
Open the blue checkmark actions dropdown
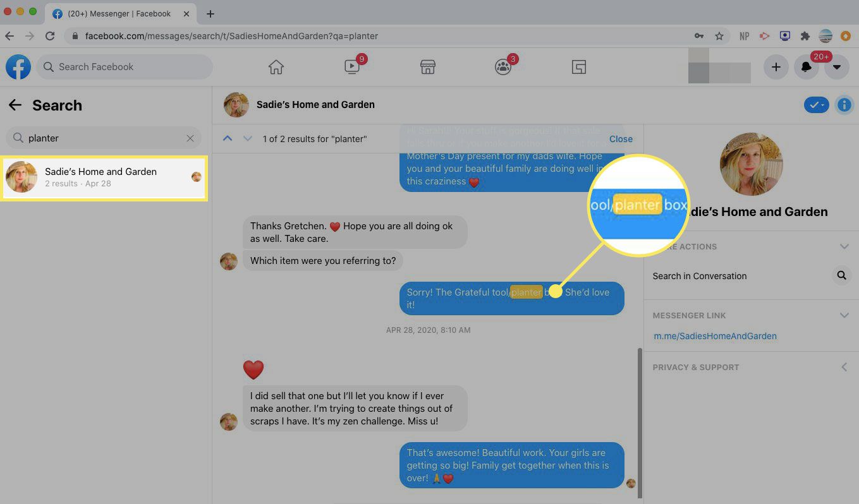click(x=817, y=105)
